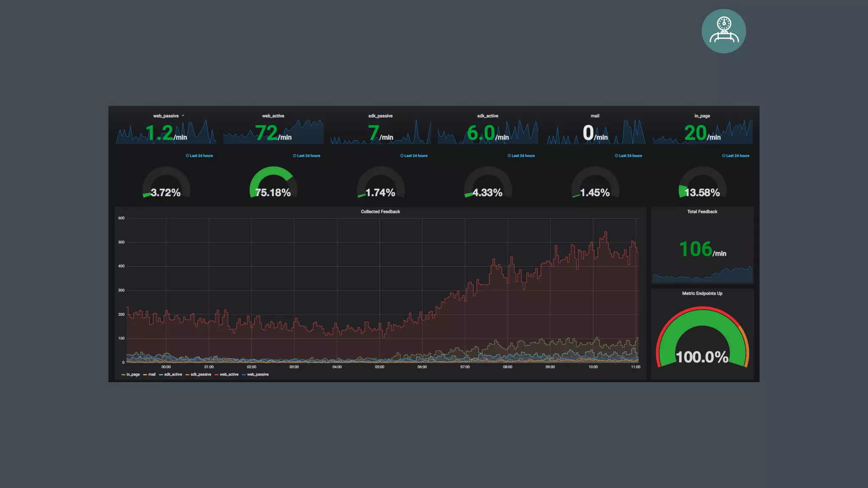The image size is (868, 488).
Task: Click clock icon beside sdk_passive Last 24 hours
Action: [x=402, y=156]
